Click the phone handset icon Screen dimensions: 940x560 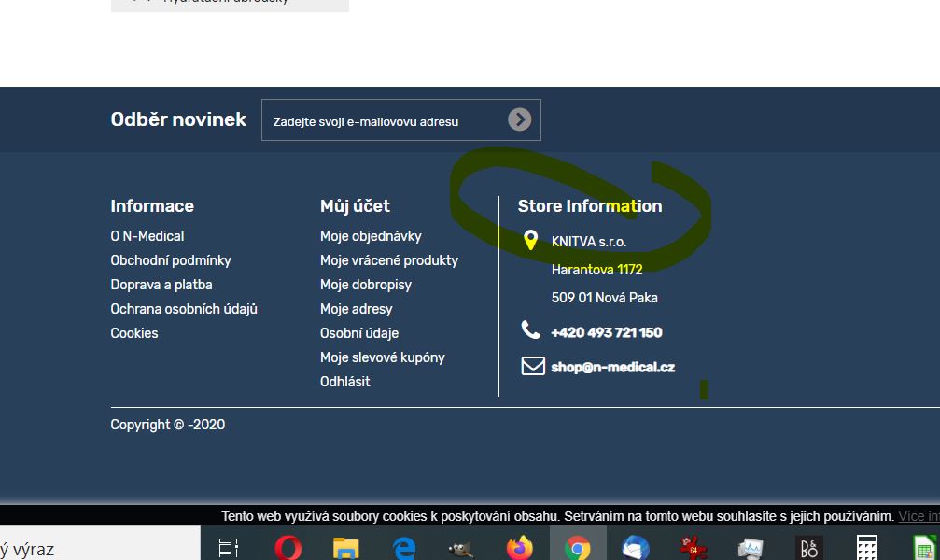[530, 329]
